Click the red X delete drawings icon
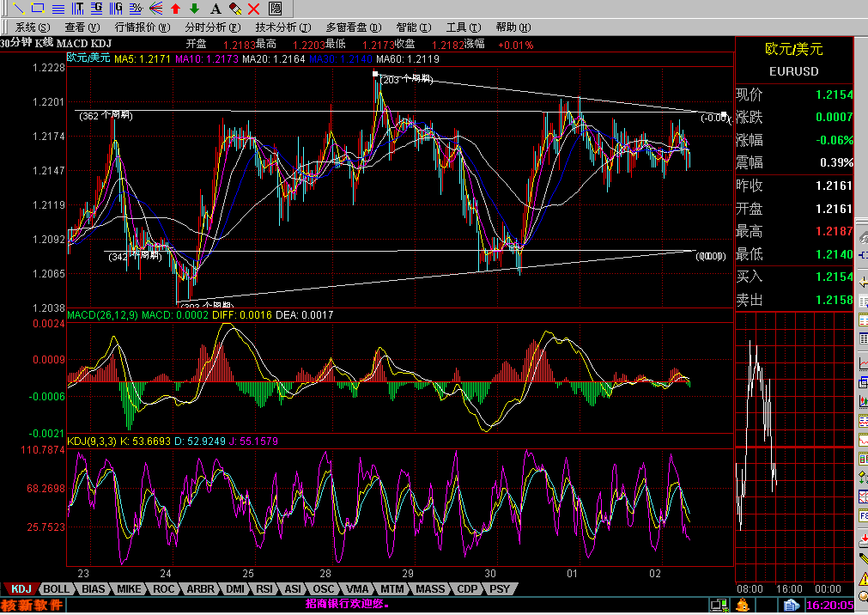This screenshot has height=615, width=868. point(253,9)
